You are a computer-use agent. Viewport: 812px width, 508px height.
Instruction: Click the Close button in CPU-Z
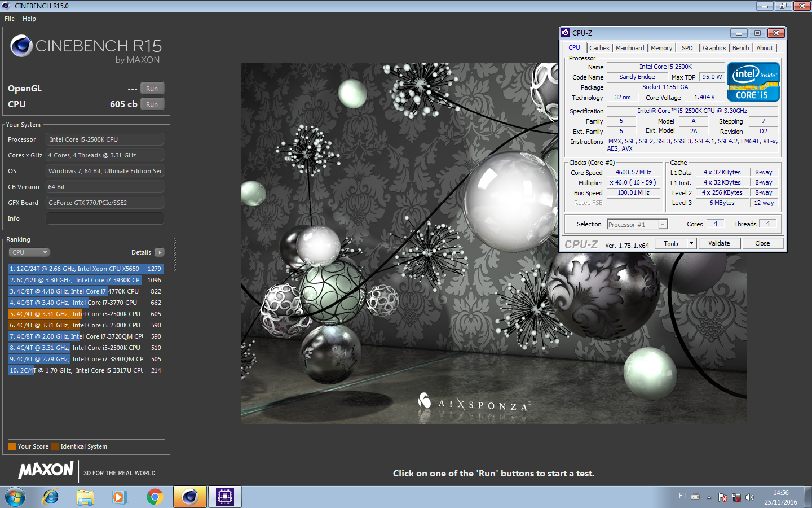pos(762,243)
